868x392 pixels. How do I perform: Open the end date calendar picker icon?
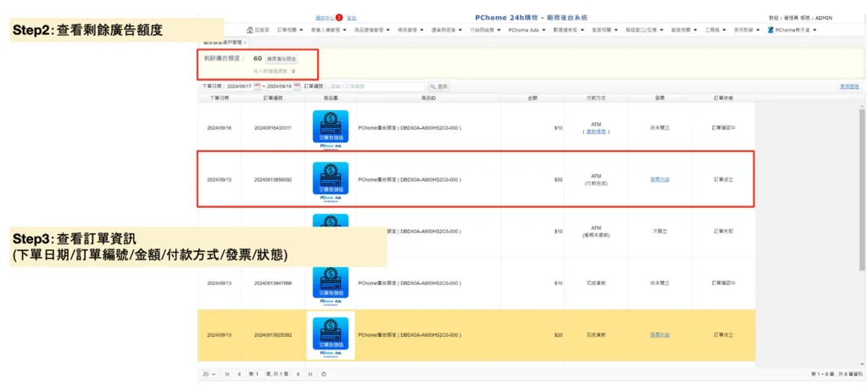pyautogui.click(x=297, y=87)
